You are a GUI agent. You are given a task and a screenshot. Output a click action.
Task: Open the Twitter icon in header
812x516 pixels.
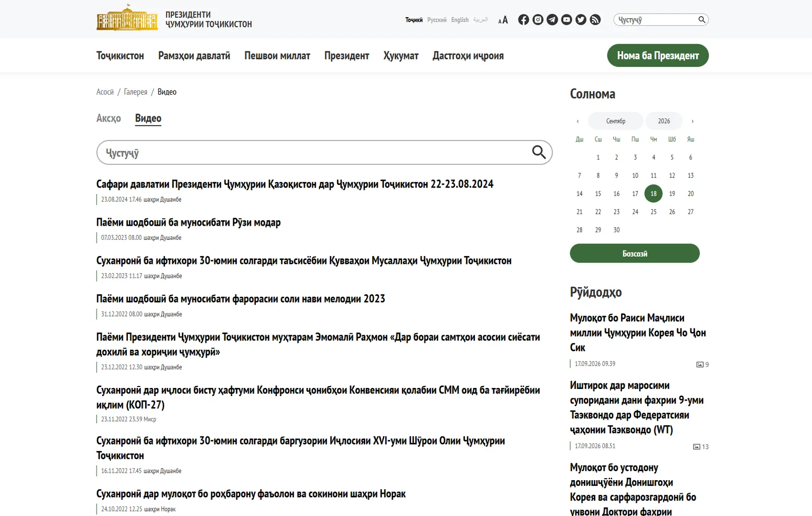581,20
